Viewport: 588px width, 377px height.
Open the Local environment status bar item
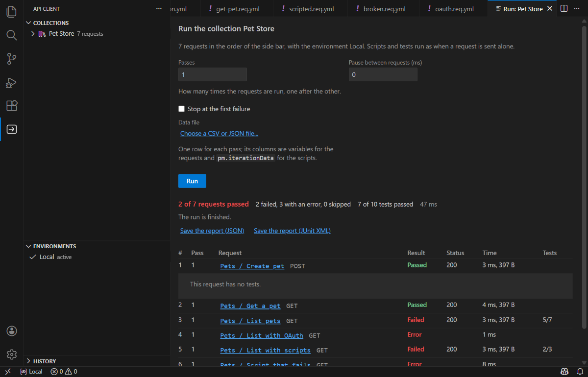click(x=31, y=372)
